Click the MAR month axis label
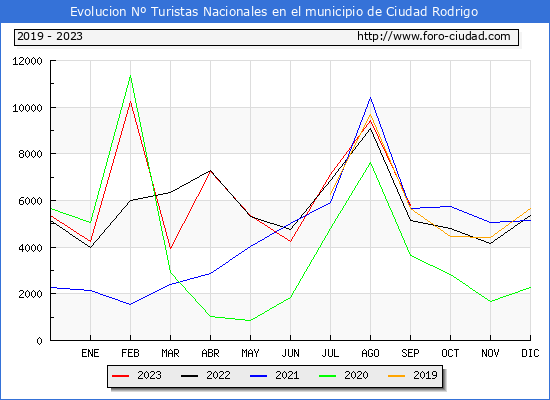Viewport: 550px width, 400px height. (x=170, y=353)
